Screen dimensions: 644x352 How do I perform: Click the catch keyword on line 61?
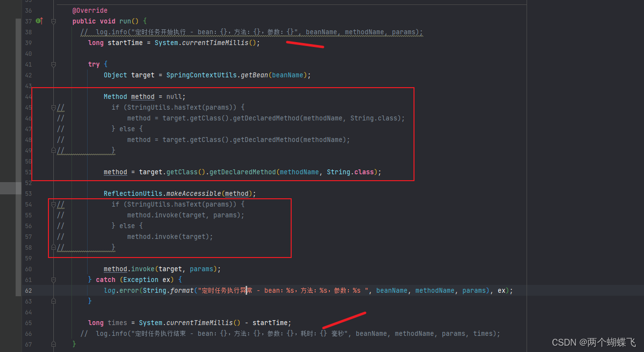(106, 280)
